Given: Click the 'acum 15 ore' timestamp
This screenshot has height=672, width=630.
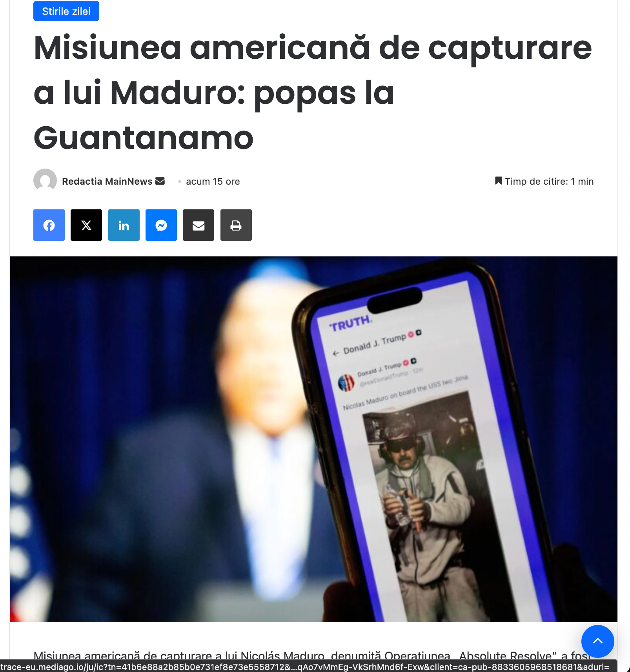Looking at the screenshot, I should 213,182.
